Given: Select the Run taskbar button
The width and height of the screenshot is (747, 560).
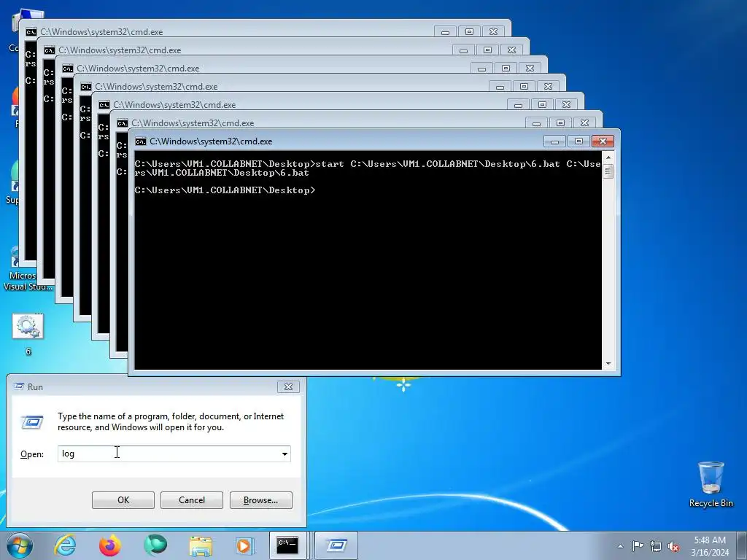Looking at the screenshot, I should (336, 545).
